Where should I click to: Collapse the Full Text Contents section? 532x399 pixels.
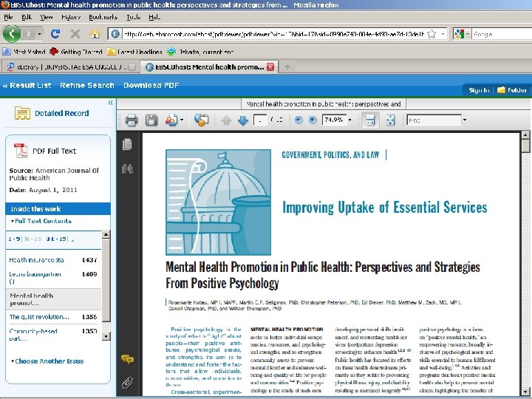(x=41, y=221)
